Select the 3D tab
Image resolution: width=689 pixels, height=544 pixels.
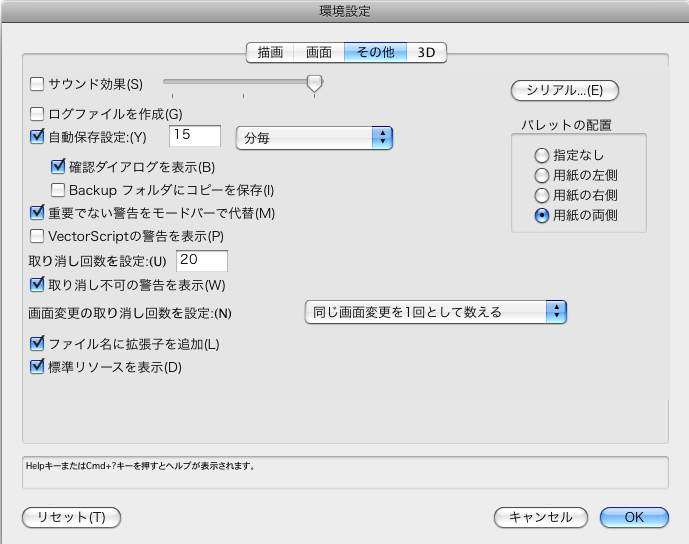click(427, 52)
